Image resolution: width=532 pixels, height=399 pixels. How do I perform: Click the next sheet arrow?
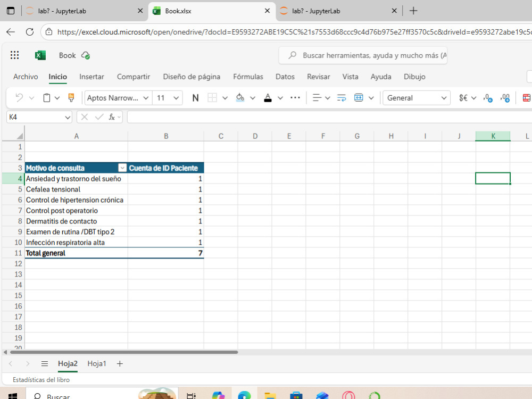click(28, 364)
